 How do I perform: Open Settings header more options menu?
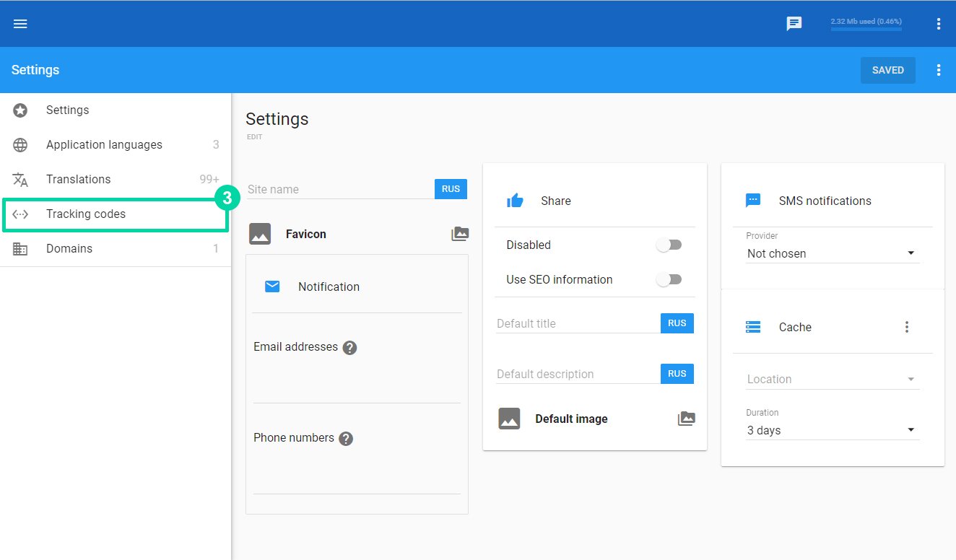(x=939, y=70)
